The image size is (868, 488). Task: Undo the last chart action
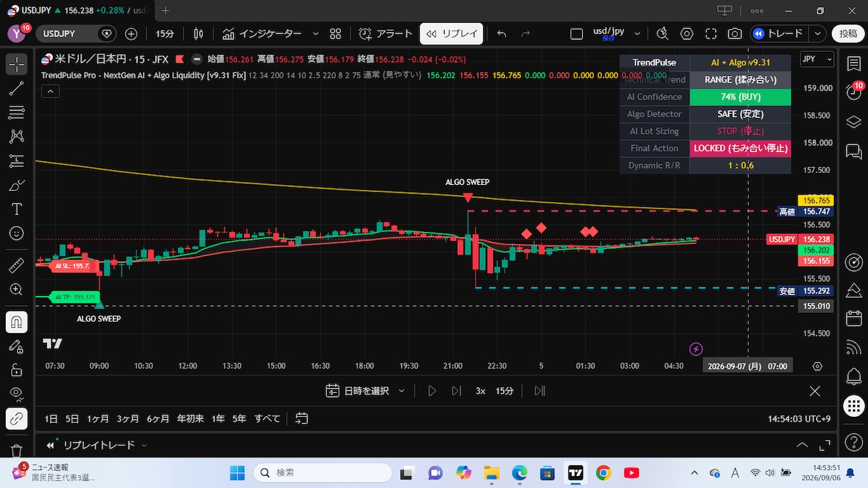pos(502,33)
